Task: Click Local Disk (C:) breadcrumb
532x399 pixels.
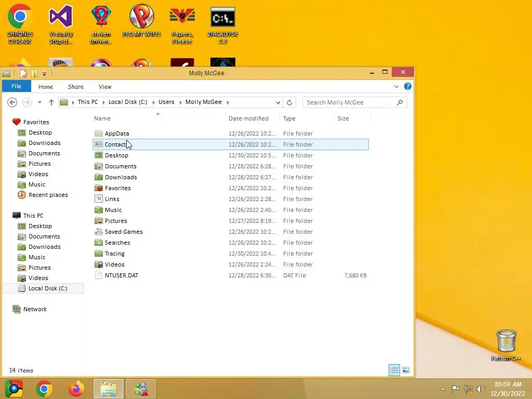Action: pos(128,102)
